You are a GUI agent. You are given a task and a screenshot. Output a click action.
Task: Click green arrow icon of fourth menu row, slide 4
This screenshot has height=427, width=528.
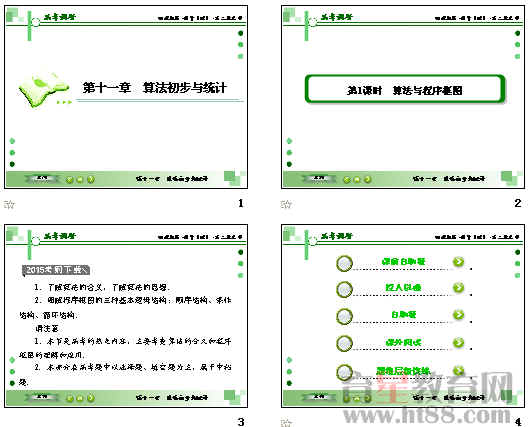[458, 342]
